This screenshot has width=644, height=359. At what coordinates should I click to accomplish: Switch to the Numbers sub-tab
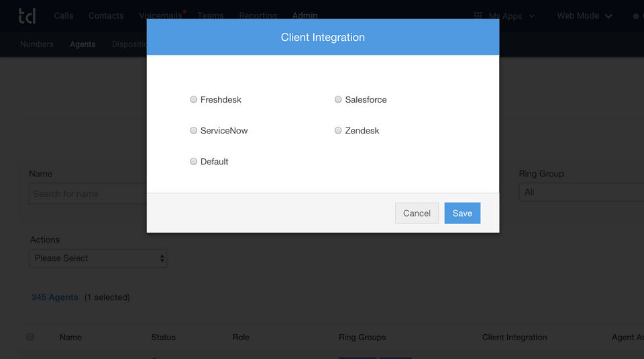point(37,44)
